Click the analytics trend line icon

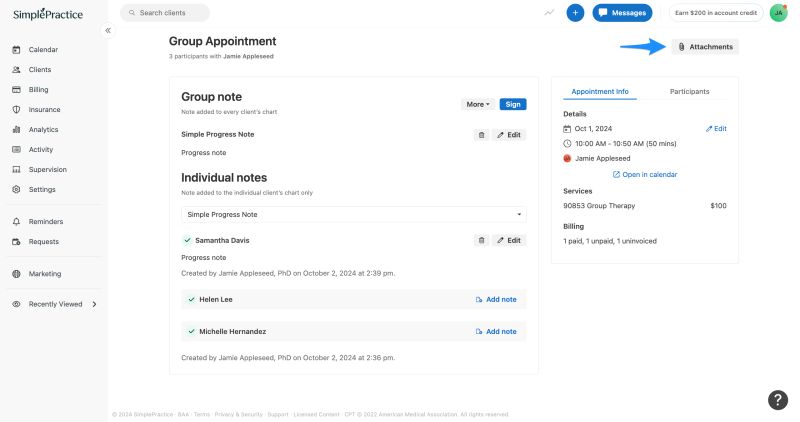[x=549, y=13]
